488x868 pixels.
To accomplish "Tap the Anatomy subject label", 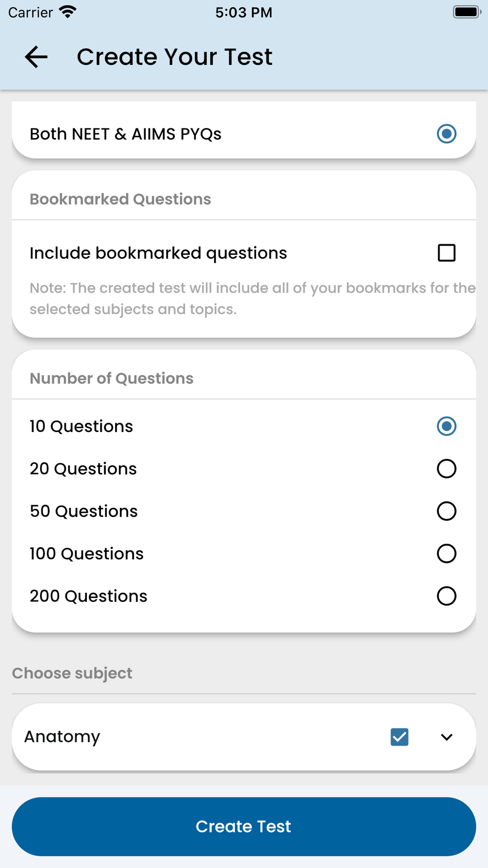I will (62, 737).
